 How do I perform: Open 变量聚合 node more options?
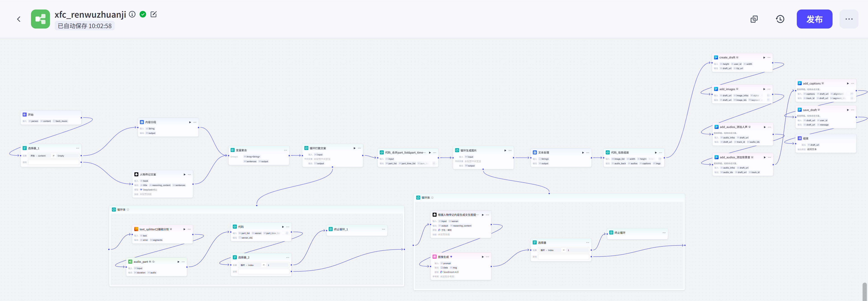tap(285, 150)
